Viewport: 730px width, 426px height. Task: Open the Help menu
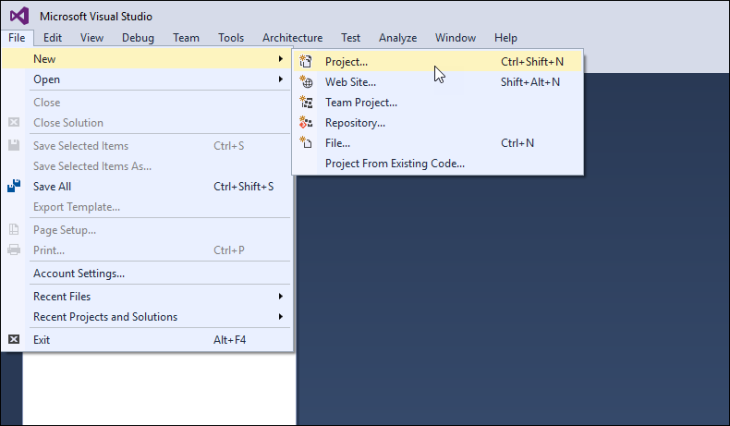point(506,38)
